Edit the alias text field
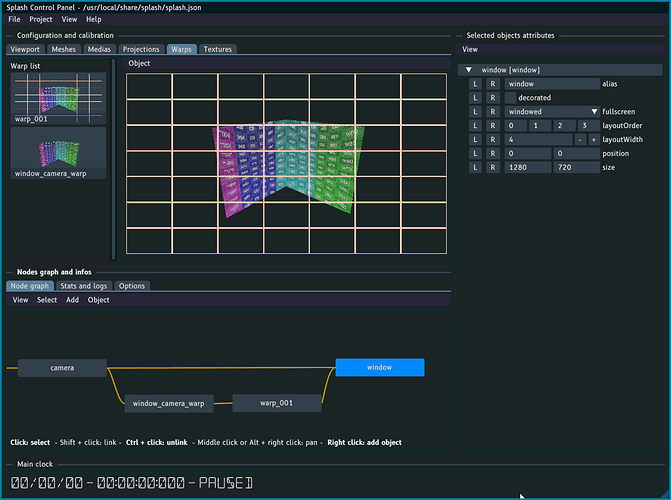 [552, 84]
